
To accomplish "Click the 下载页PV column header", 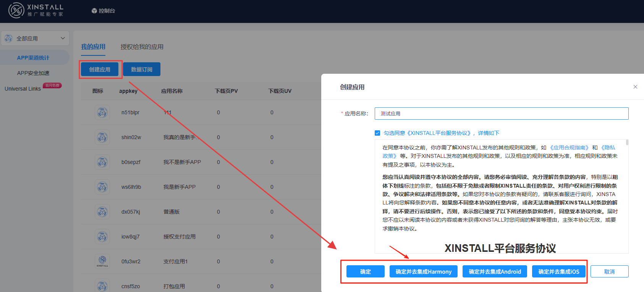I will 226,91.
